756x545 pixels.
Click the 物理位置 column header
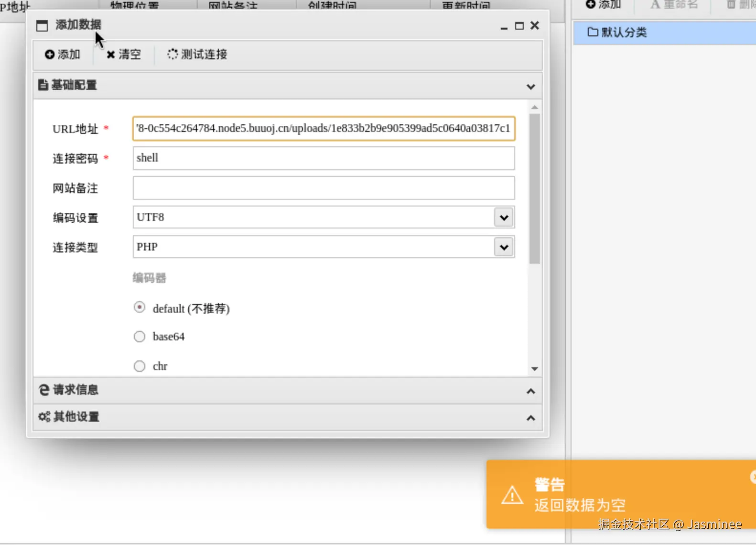click(134, 5)
